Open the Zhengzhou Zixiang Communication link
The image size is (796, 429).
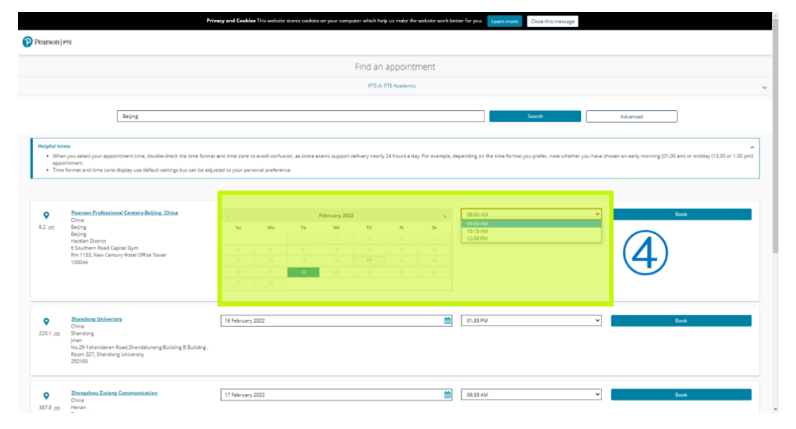coord(114,393)
